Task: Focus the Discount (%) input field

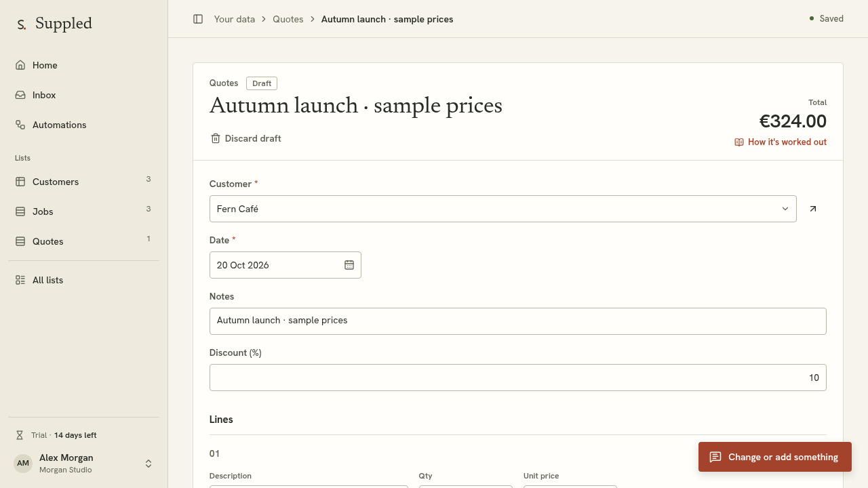Action: point(518,378)
